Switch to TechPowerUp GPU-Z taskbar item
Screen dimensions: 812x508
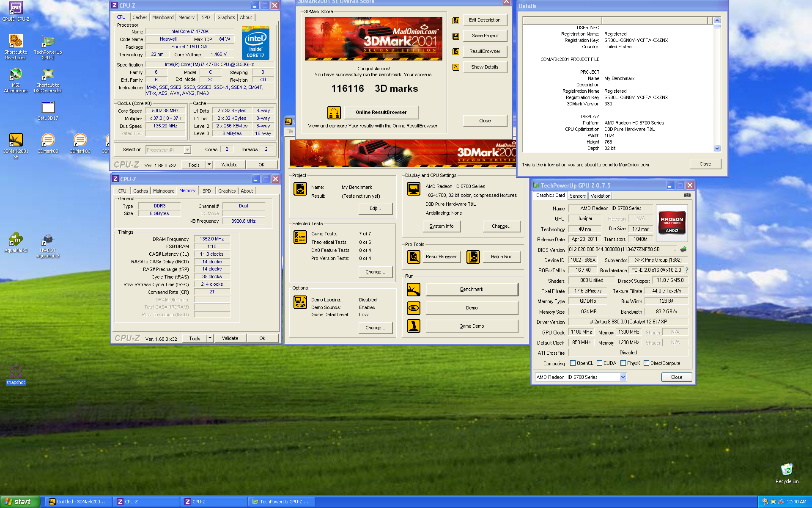pos(281,502)
